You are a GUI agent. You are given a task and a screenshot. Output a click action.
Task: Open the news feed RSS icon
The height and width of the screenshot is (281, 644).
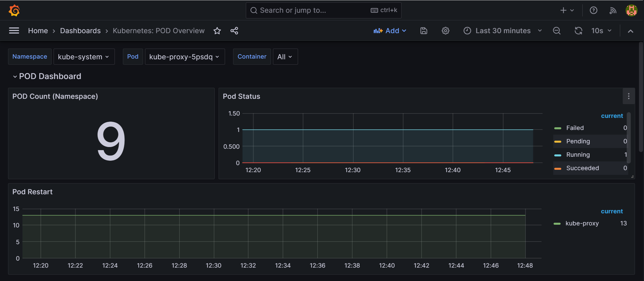pyautogui.click(x=613, y=10)
